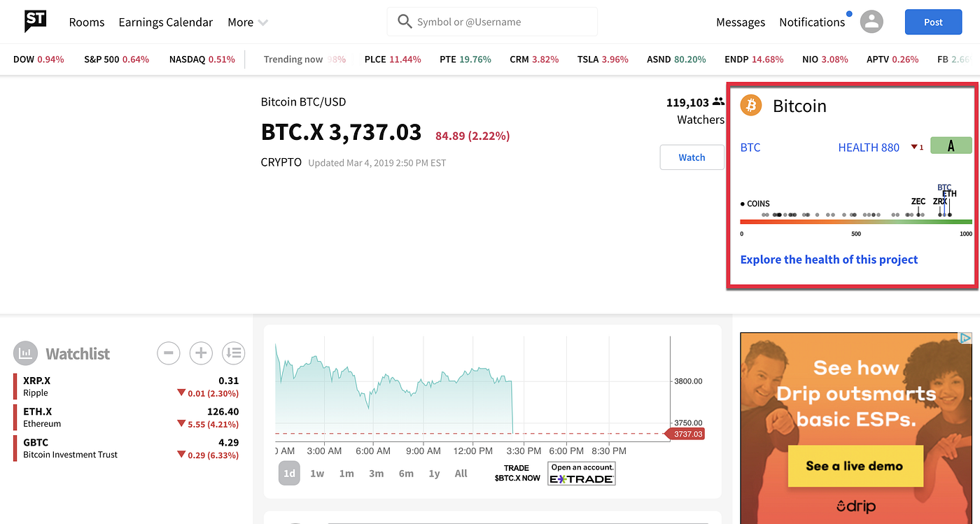Click the AdChoices icon on the ad

tap(966, 338)
